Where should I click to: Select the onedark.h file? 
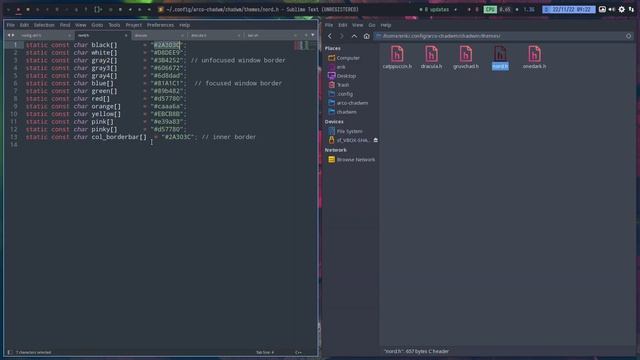coord(534,58)
